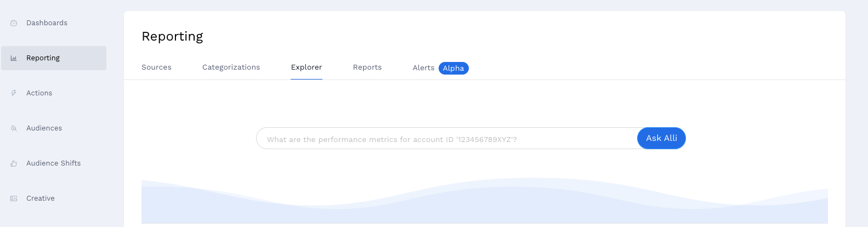
Task: Click the Audiences people icon
Action: [14, 128]
